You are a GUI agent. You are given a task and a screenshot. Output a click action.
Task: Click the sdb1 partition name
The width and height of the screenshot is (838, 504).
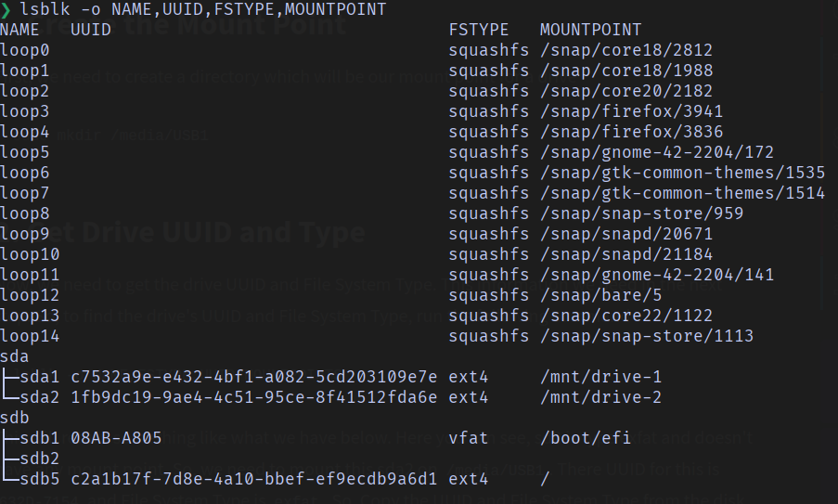coord(40,438)
